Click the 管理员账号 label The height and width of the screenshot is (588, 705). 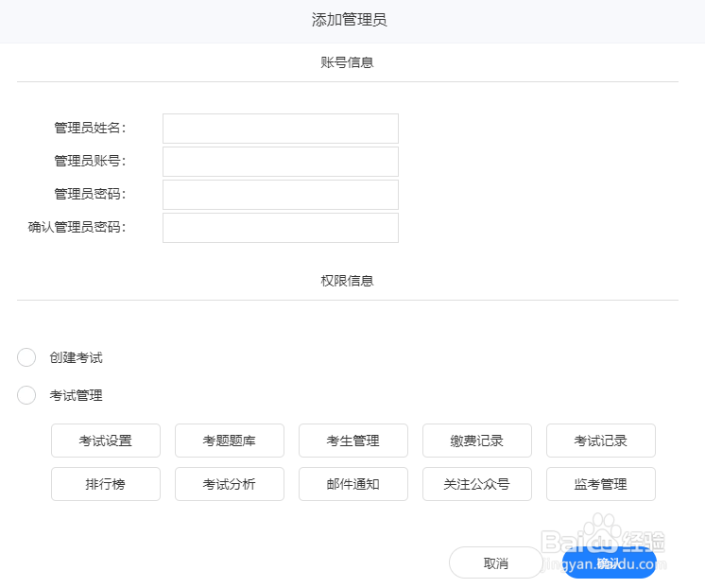point(90,161)
